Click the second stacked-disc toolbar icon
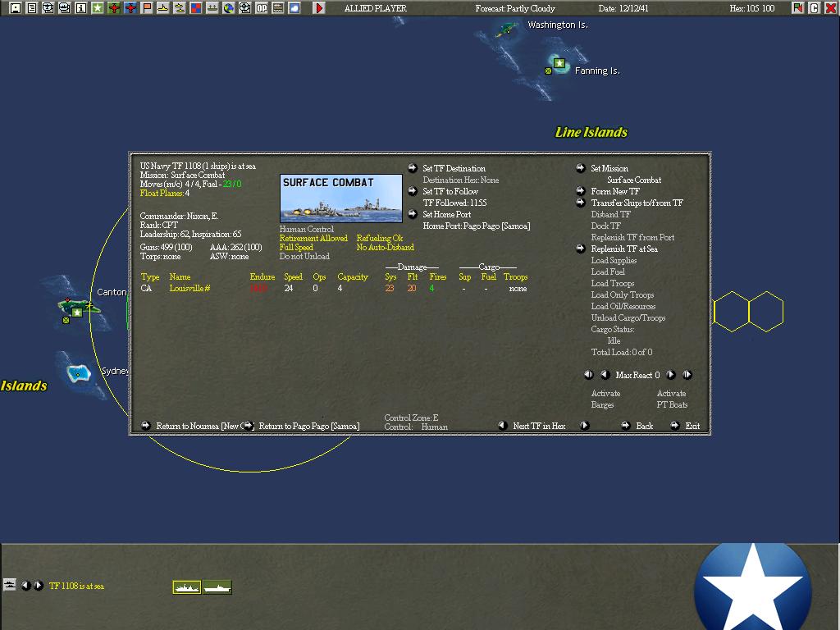 coord(64,8)
